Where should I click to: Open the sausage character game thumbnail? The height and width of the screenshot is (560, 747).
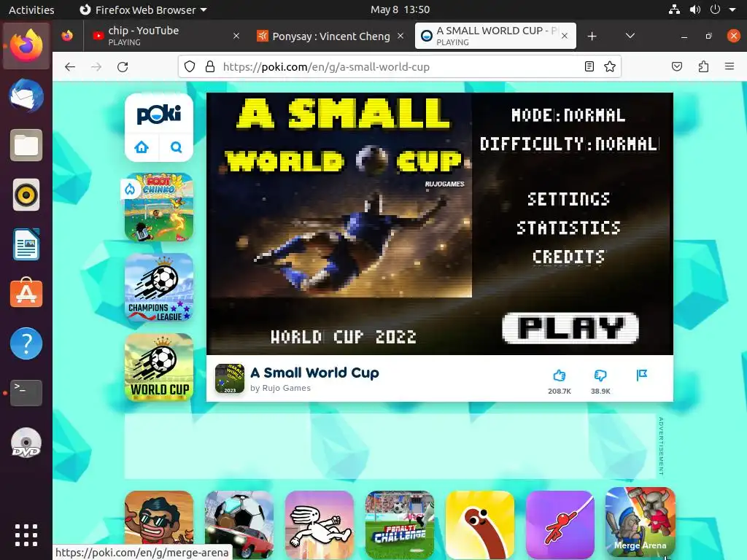pos(480,525)
